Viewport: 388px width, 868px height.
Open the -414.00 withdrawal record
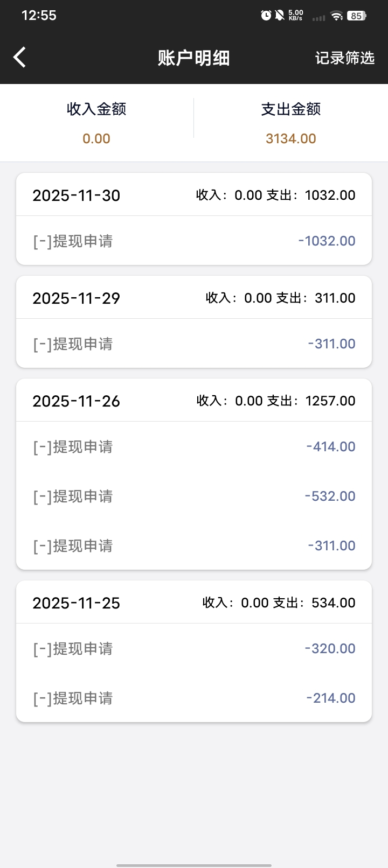[194, 446]
